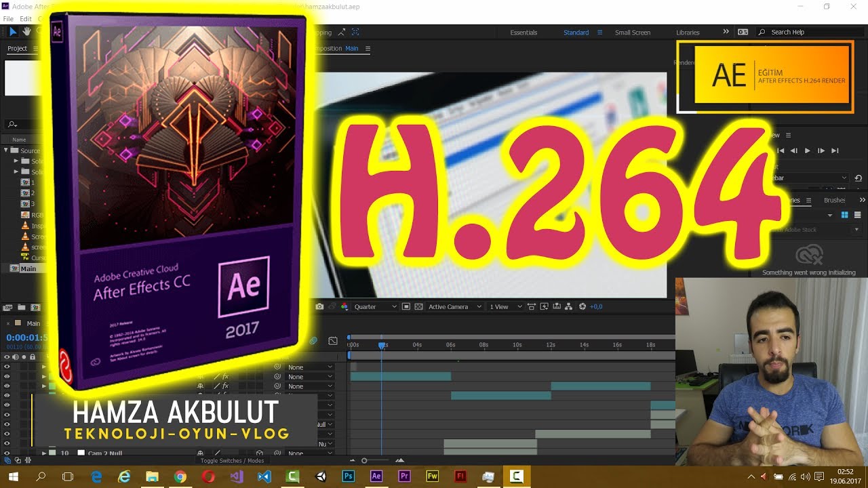Adjust the timeline zoom slider
868x488 pixels.
[364, 461]
